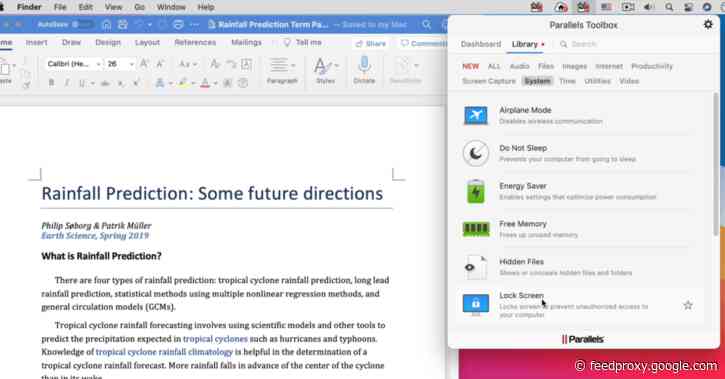Screen dimensions: 725x379
Task: Activate the Do Not Sleep moon icon
Action: (x=476, y=153)
